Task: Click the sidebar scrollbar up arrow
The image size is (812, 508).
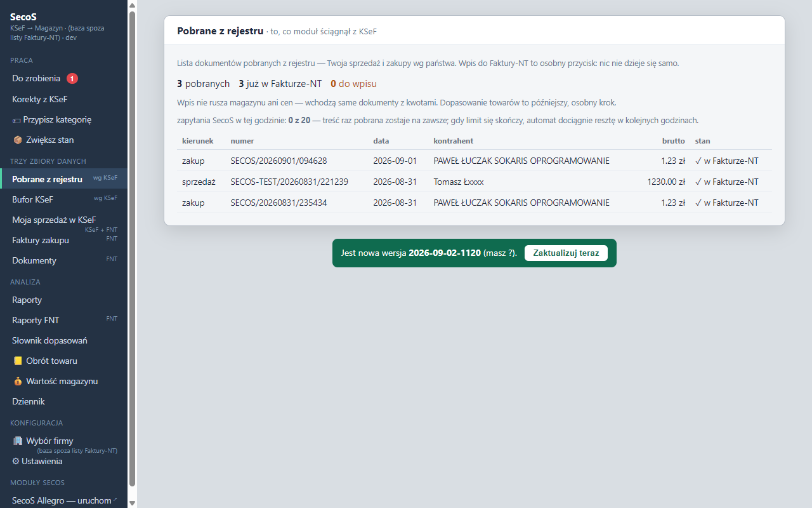Action: click(132, 6)
